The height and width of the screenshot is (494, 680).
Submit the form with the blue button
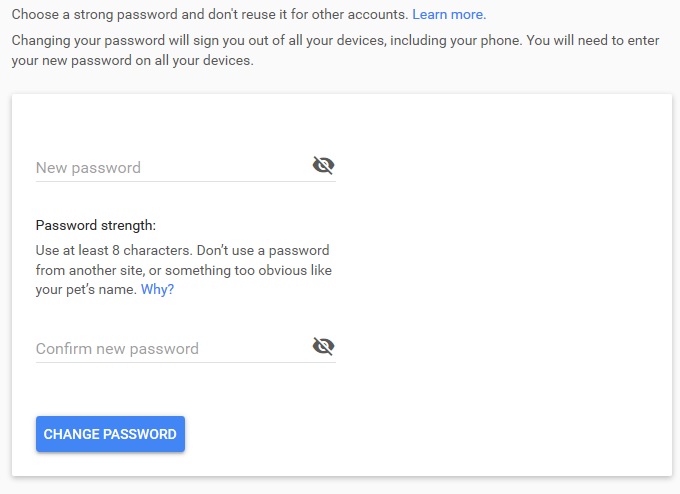click(x=110, y=434)
